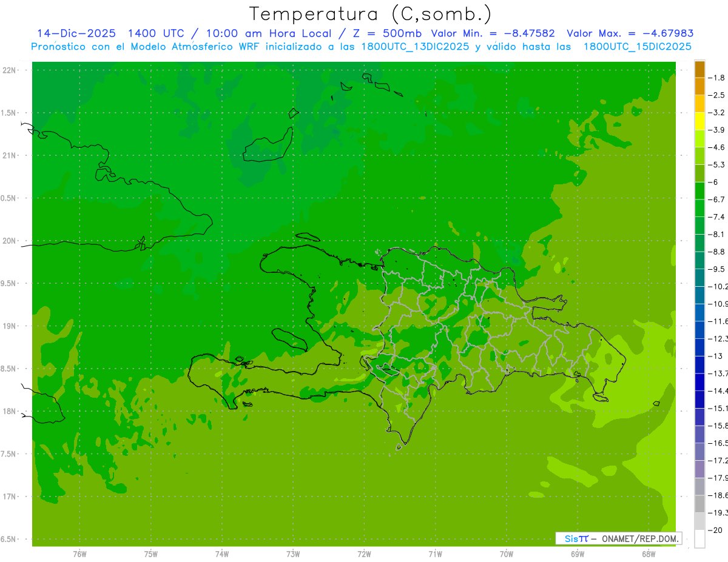Click the '-20' colorbar label
This screenshot has height=562, width=728.
click(x=715, y=530)
